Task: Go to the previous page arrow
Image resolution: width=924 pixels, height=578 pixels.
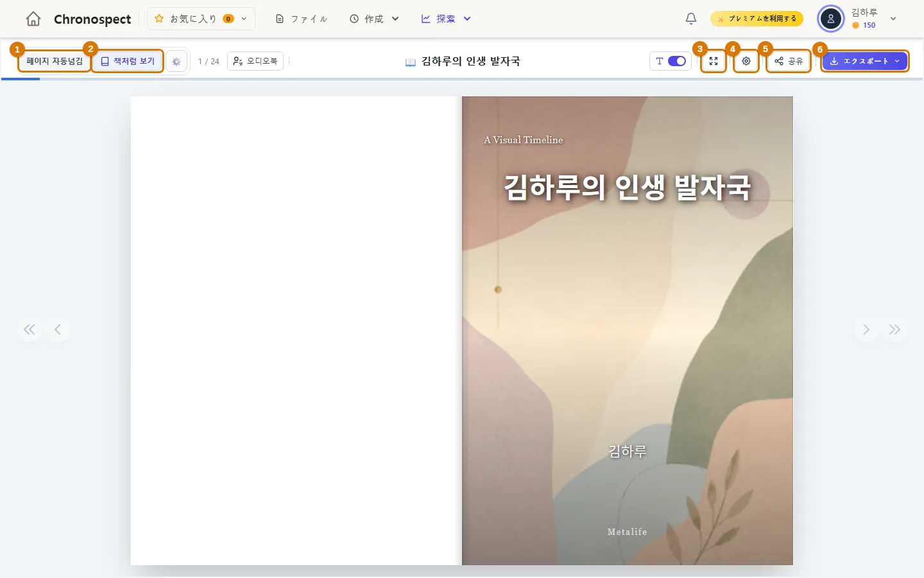Action: pyautogui.click(x=58, y=329)
